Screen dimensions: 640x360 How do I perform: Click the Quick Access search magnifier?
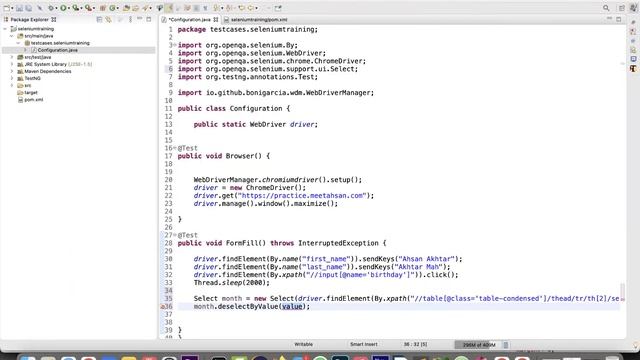coord(606,8)
